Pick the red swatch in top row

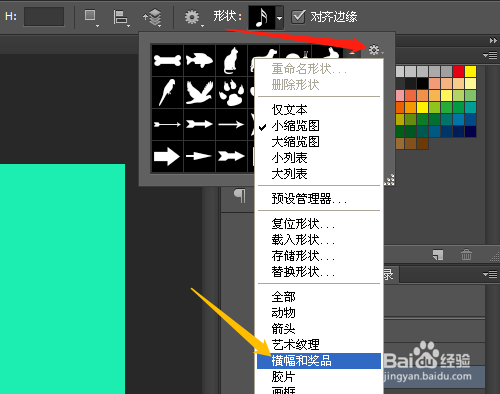(458, 71)
